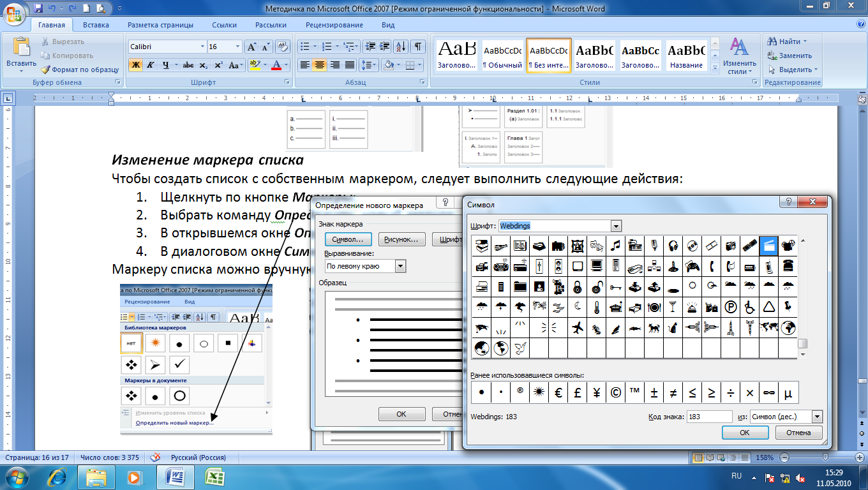Click the Save icon in quick access toolbar
This screenshot has height=490, width=868.
(x=39, y=9)
